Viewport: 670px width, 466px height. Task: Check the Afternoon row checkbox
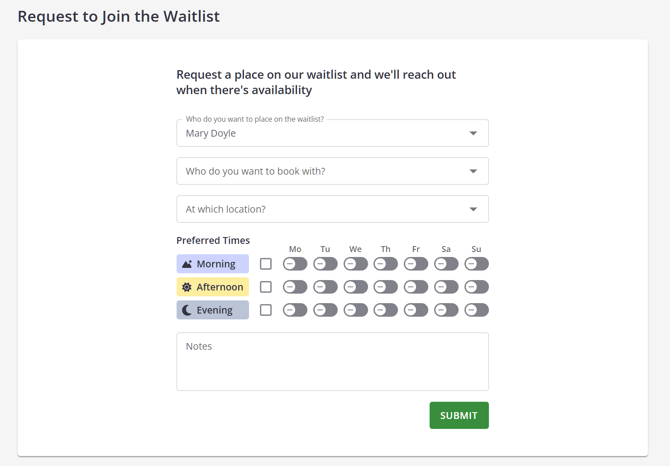pyautogui.click(x=266, y=287)
